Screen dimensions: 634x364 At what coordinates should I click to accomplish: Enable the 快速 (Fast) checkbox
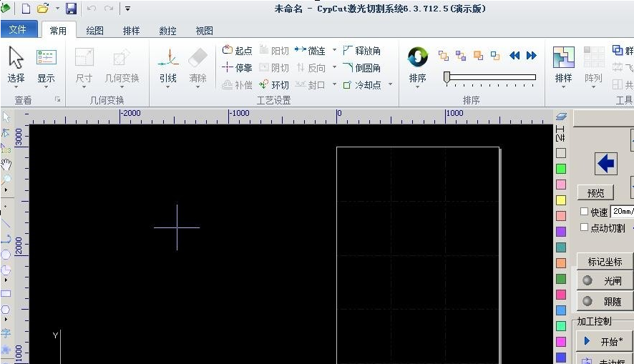(x=584, y=211)
